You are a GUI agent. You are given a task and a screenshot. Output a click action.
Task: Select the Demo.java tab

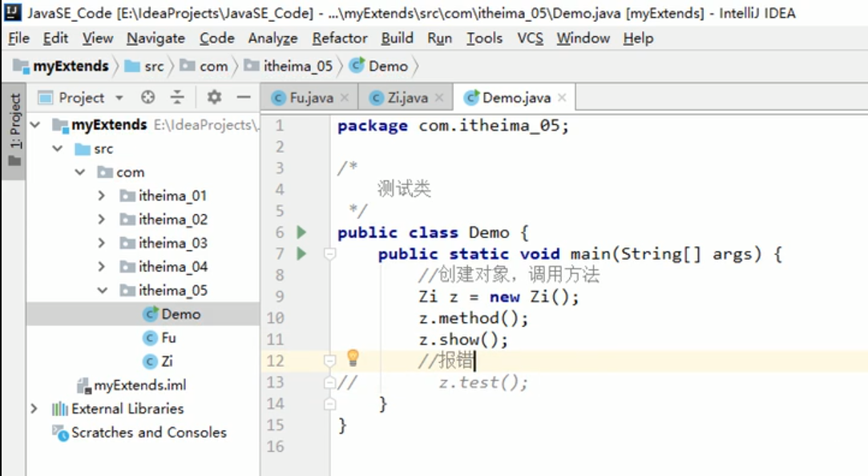coord(516,98)
